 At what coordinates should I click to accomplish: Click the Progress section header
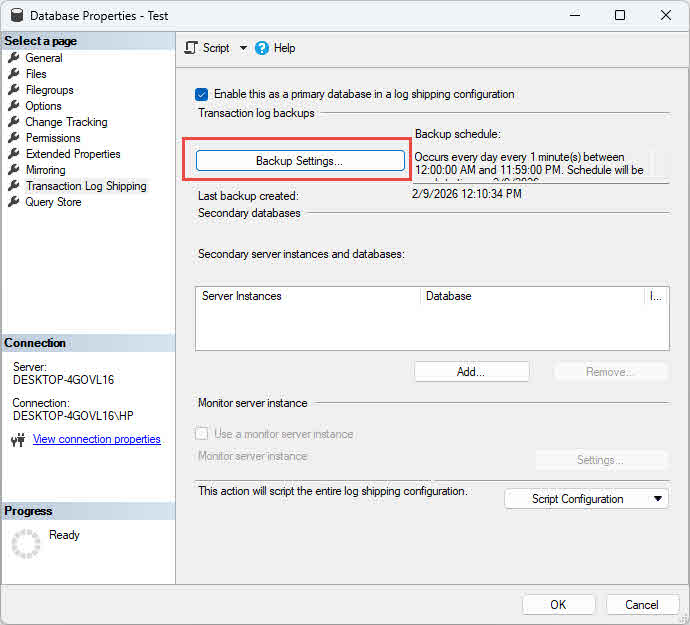pos(88,511)
